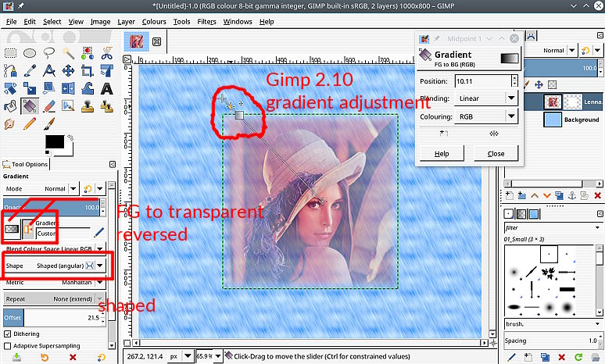Centre the midpoint button
Viewport: 605px width, 364px height.
coord(493,134)
